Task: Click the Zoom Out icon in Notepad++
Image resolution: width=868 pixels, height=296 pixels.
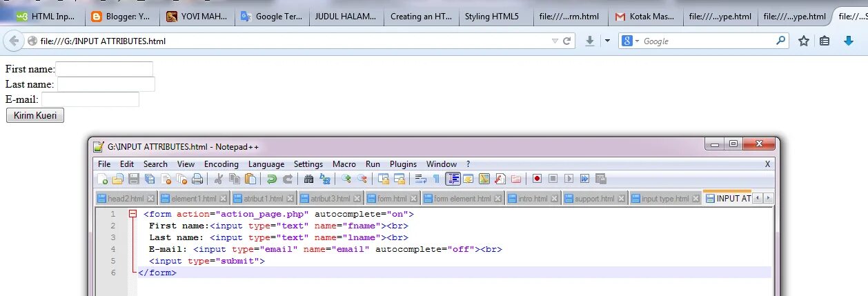Action: click(x=362, y=179)
